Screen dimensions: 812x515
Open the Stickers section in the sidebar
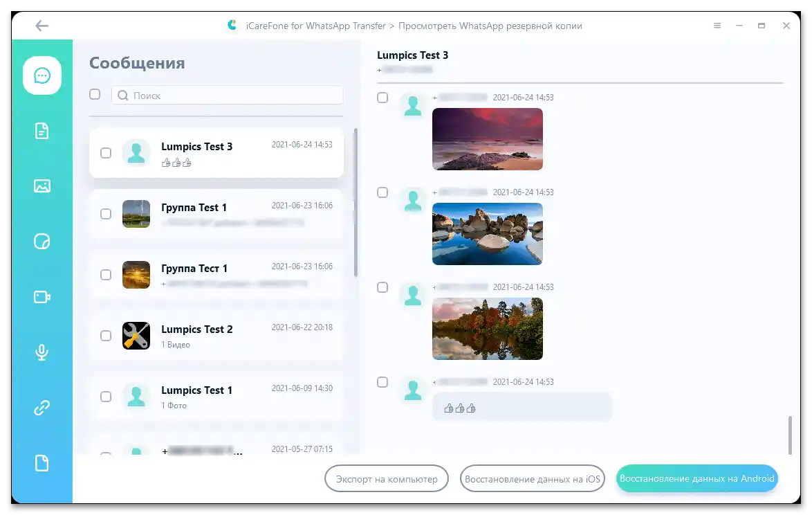click(x=42, y=242)
